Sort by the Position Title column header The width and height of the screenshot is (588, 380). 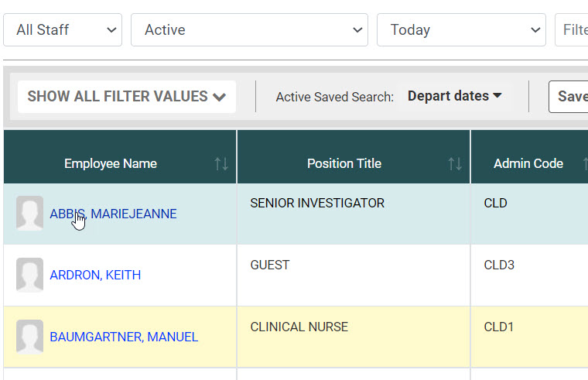(x=344, y=164)
